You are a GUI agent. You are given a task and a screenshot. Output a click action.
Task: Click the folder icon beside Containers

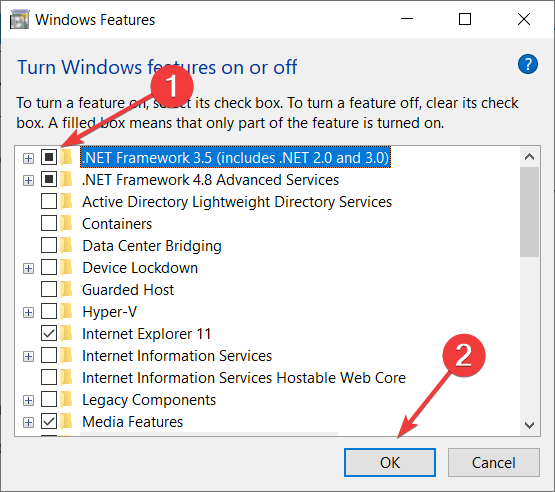66,224
